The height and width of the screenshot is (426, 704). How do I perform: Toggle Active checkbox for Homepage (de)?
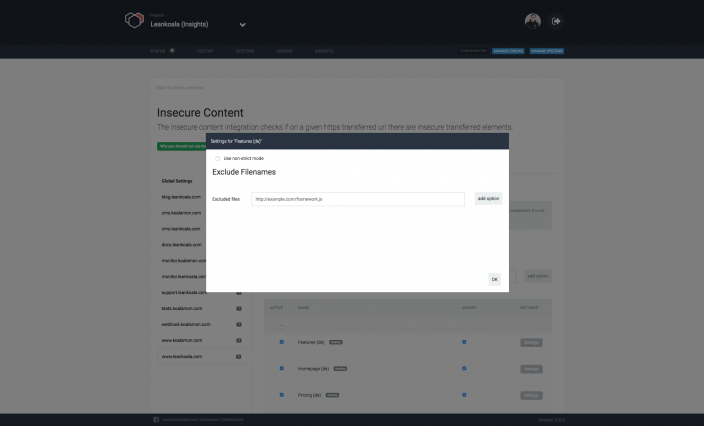(282, 368)
